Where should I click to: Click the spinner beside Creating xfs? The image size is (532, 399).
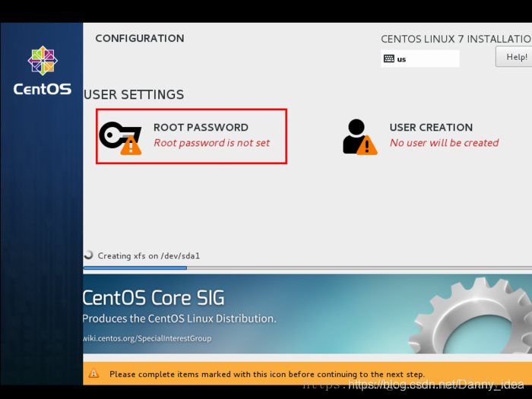[x=88, y=255]
